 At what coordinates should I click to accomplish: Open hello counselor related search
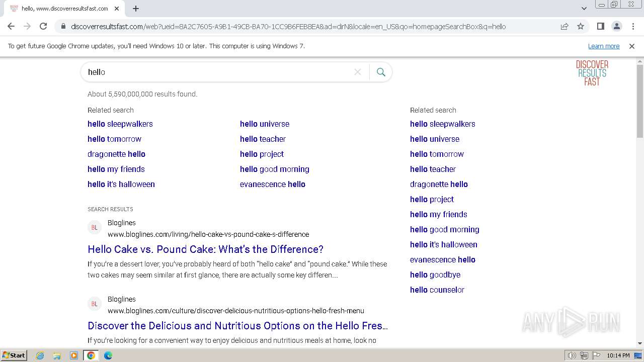point(437,290)
